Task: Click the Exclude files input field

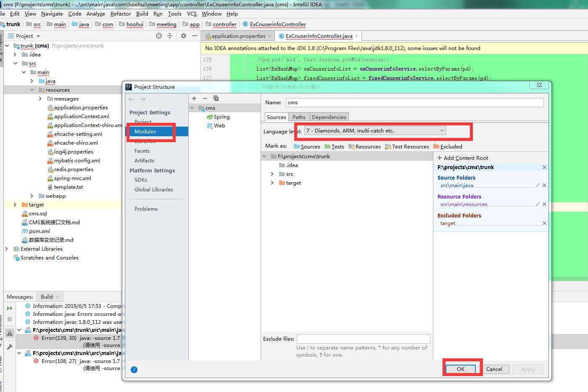Action: pos(363,339)
